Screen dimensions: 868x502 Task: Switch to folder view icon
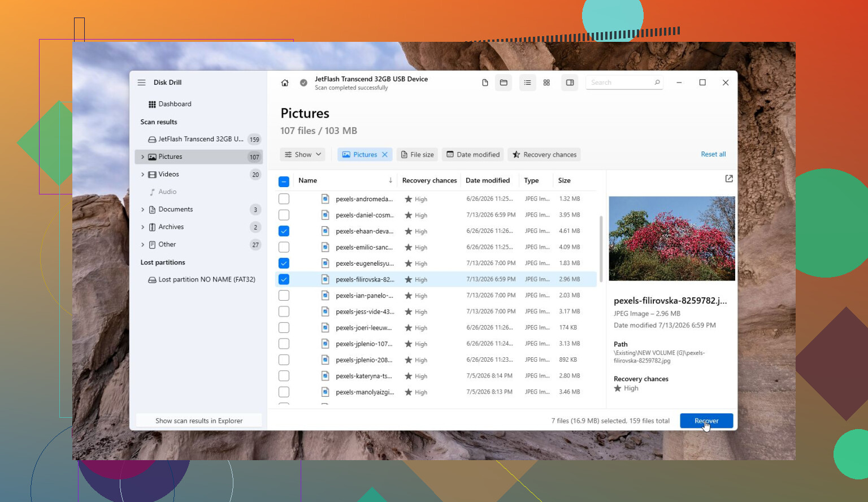pos(504,83)
